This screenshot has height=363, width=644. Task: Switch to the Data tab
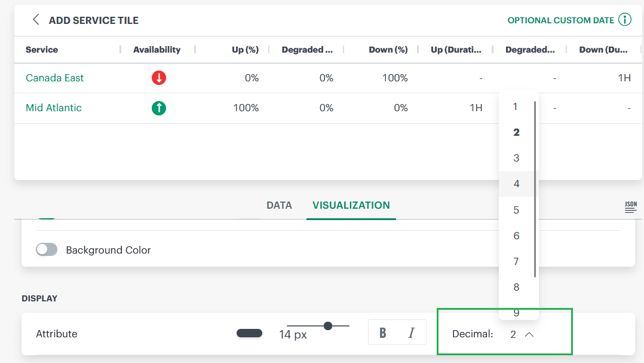coord(279,205)
